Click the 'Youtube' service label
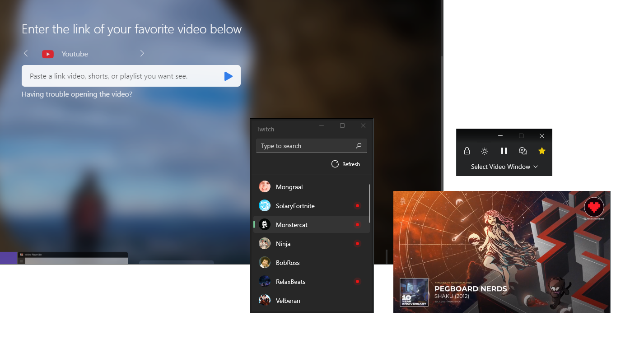The image size is (644, 339). (x=75, y=54)
